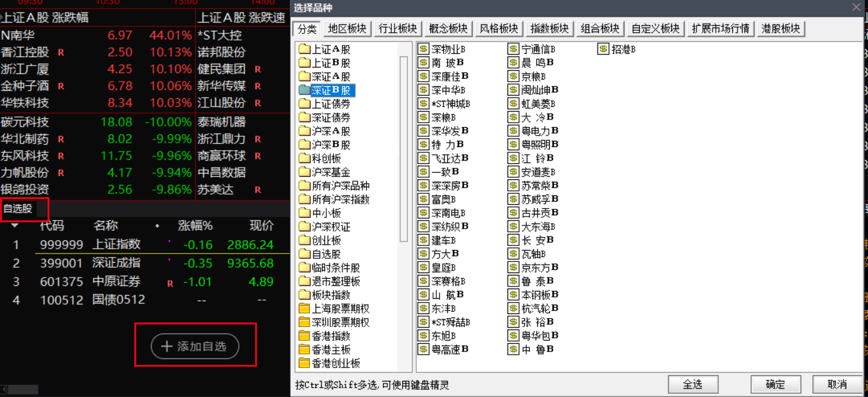Select the 粤华包B stock entry
Image resolution: width=868 pixels, height=397 pixels.
tap(533, 335)
